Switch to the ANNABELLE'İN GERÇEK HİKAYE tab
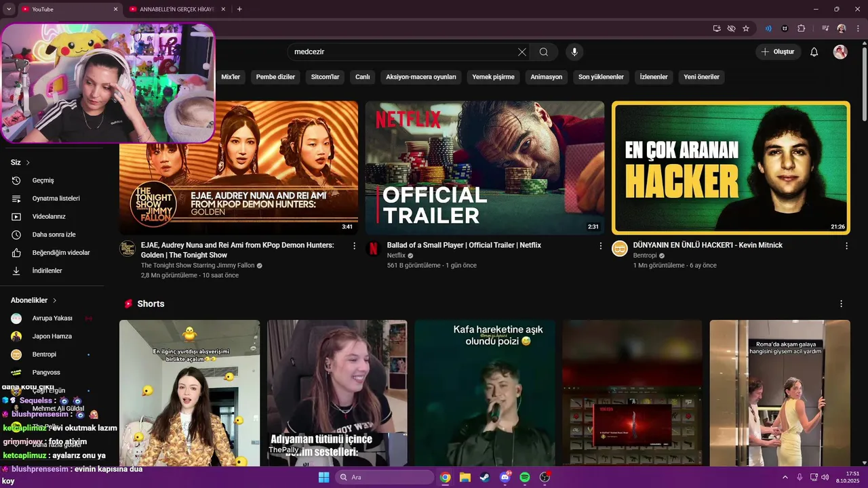 [176, 9]
